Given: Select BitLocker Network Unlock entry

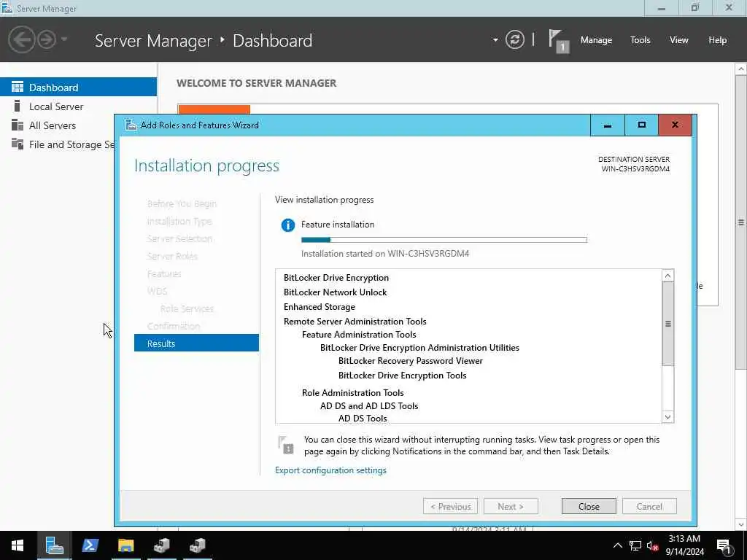Looking at the screenshot, I should 335,292.
